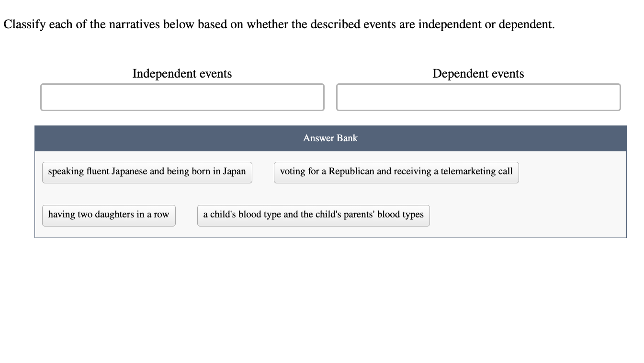
Task: Select the 'having two daughters in a row' answer tile
Action: point(108,216)
